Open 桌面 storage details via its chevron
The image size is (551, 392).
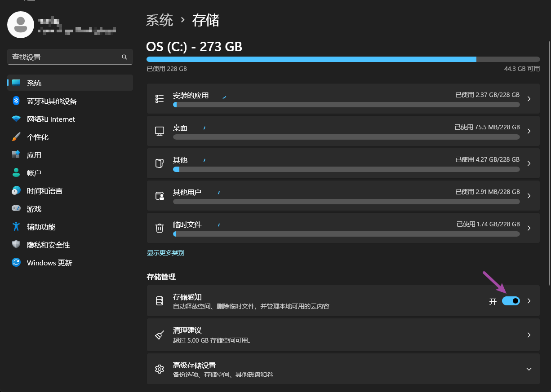click(529, 131)
